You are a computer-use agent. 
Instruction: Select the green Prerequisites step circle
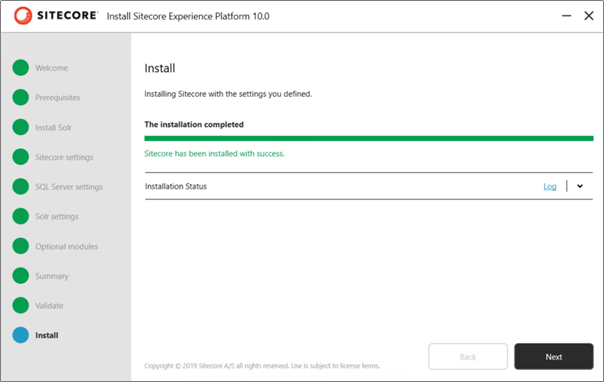(20, 97)
